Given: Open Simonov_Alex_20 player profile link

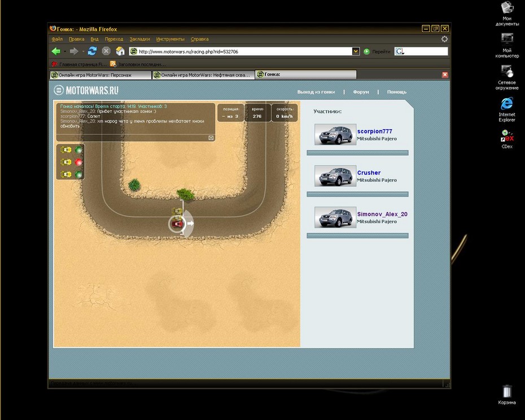Looking at the screenshot, I should click(382, 215).
